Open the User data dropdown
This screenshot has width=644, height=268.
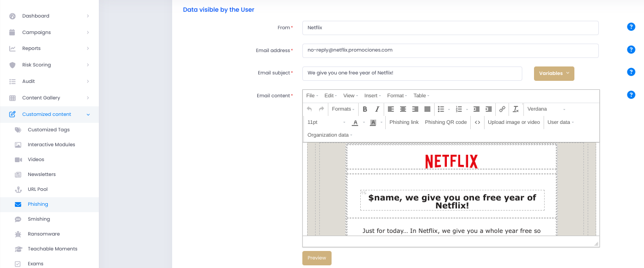pyautogui.click(x=561, y=122)
